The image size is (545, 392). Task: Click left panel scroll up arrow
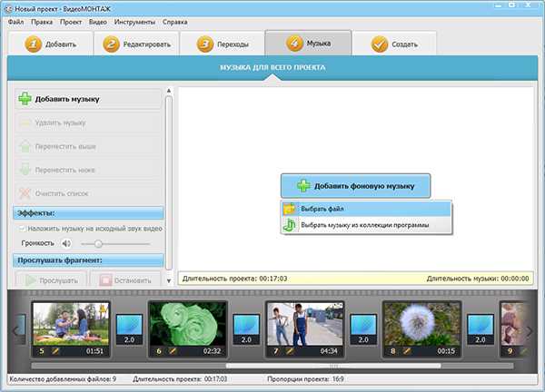(169, 91)
